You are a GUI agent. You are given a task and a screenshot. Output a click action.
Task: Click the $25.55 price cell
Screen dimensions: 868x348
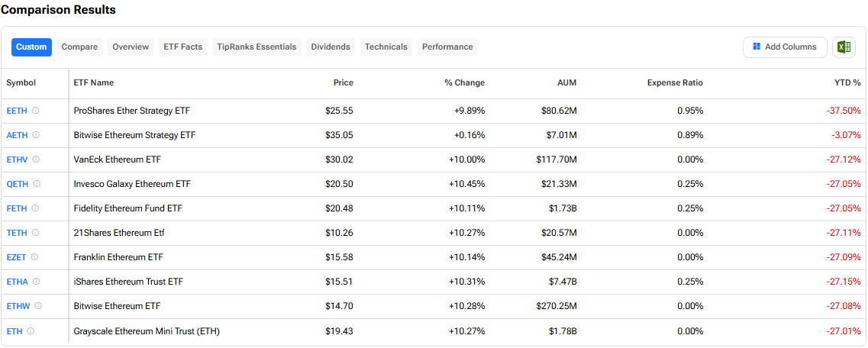pos(340,111)
